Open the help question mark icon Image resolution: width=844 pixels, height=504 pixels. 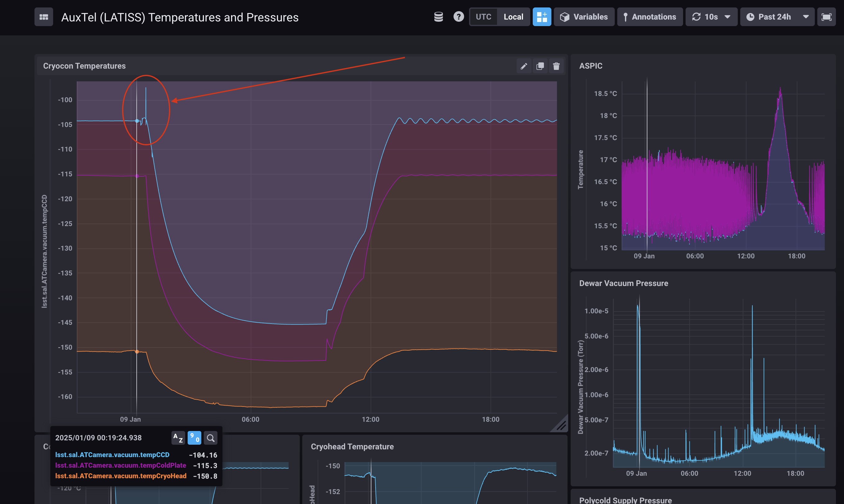458,17
